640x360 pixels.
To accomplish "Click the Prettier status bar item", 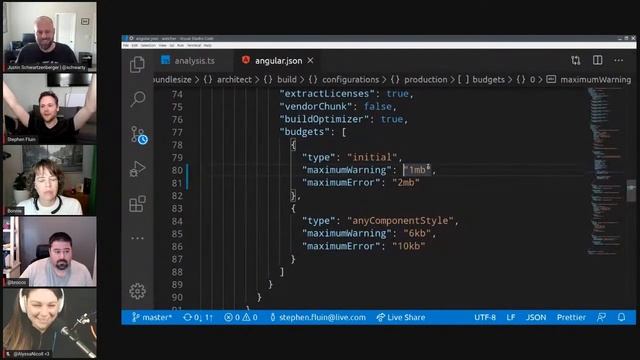I will click(x=571, y=317).
